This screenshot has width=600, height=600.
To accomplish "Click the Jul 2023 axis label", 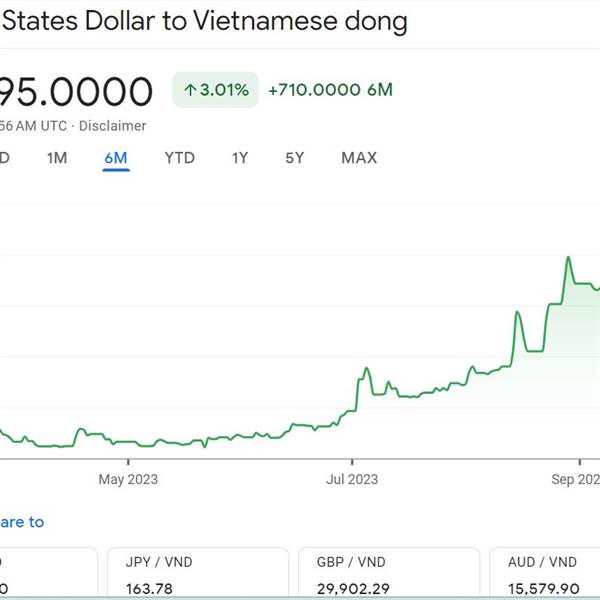I will pyautogui.click(x=352, y=479).
